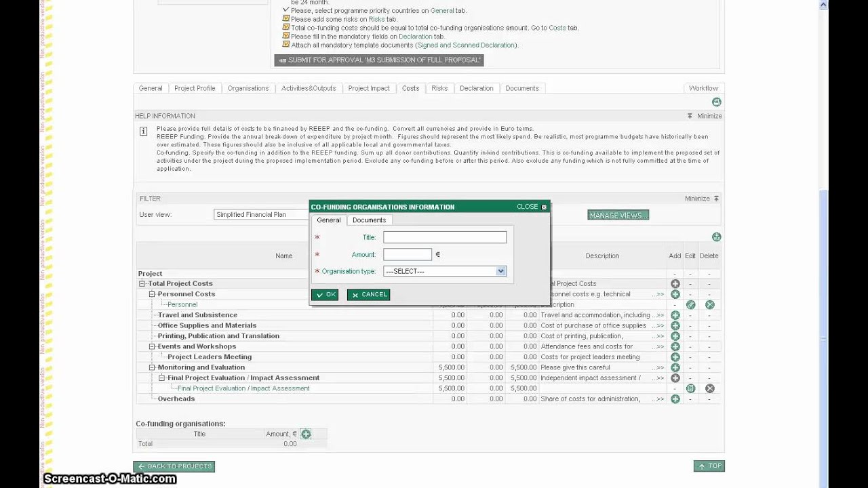The width and height of the screenshot is (868, 488).
Task: Add item under Personnel Costs row
Action: point(675,294)
